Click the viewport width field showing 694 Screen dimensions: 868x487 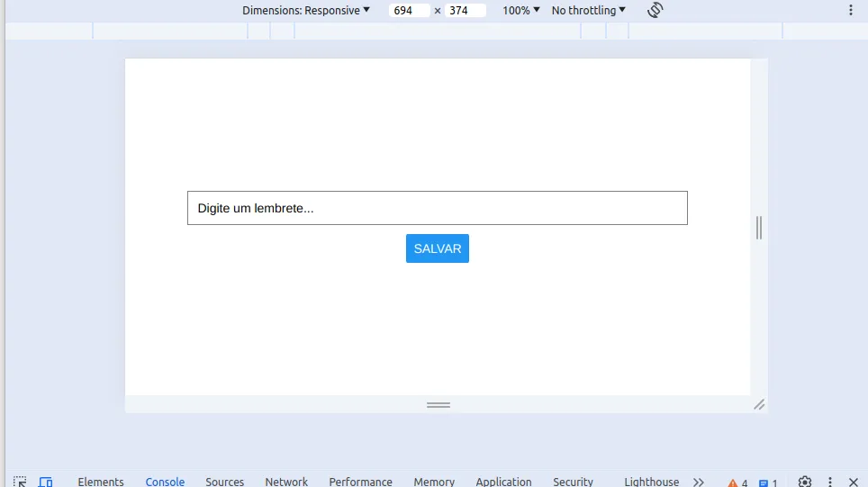(x=409, y=10)
